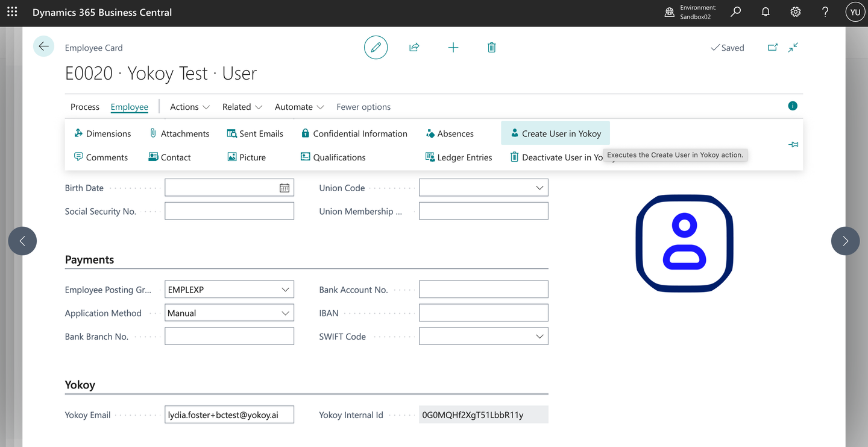Click the environment globe icon

670,12
